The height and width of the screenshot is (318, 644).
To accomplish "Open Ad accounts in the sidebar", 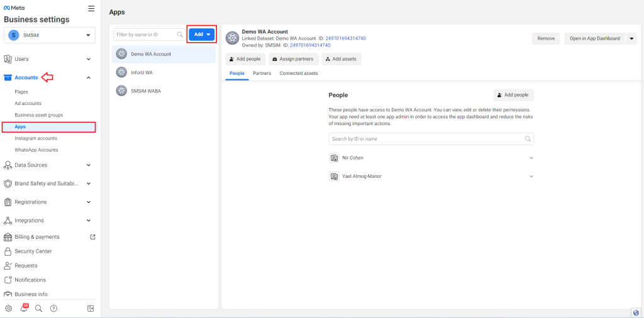I will point(28,104).
